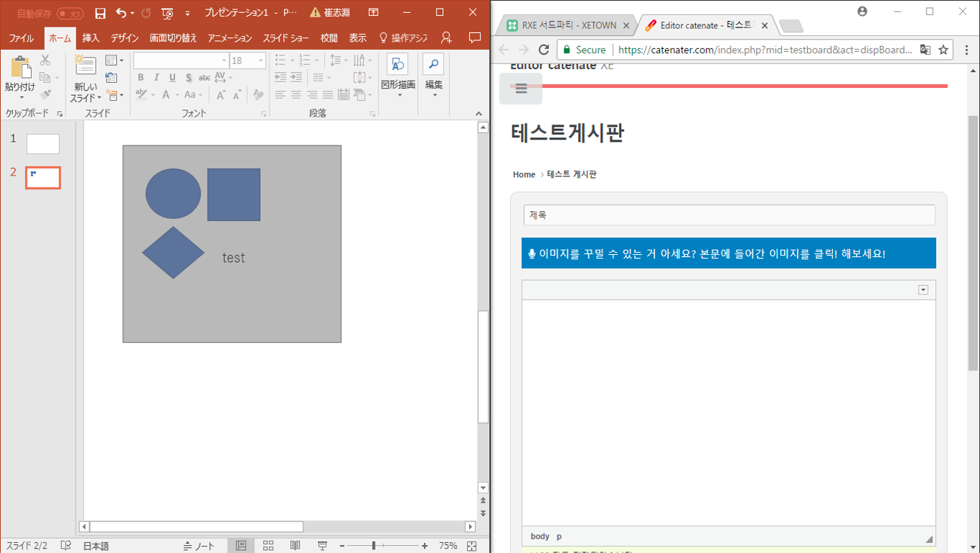This screenshot has height=553, width=980.
Task: Undo the last action in PowerPoint
Action: point(121,13)
